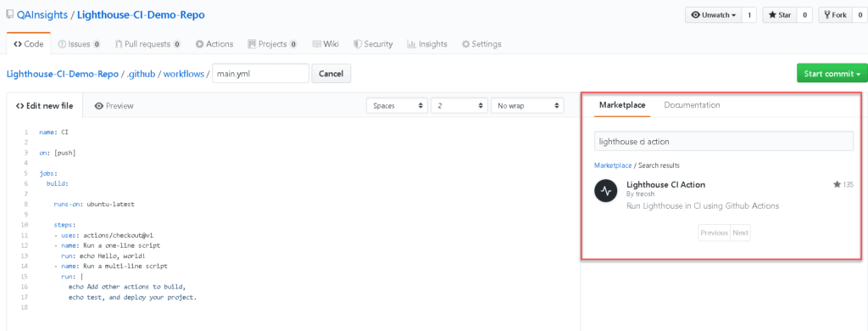Click the Projects board icon

(252, 44)
